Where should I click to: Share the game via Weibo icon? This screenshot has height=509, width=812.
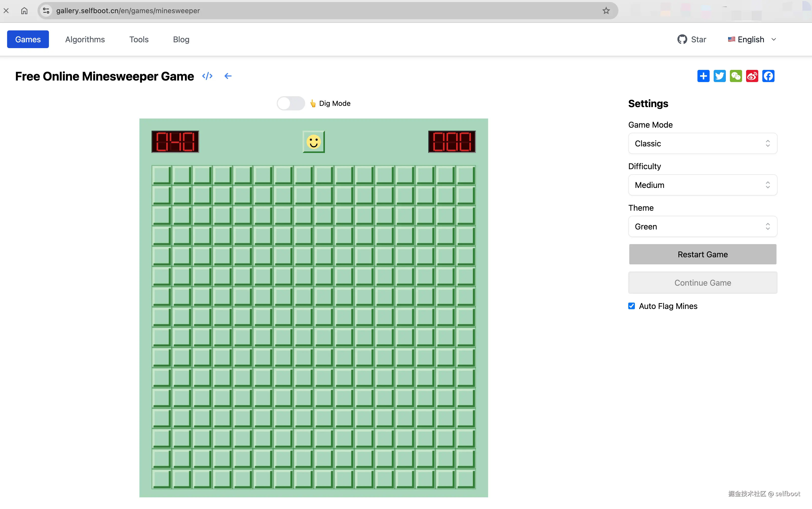coord(752,76)
